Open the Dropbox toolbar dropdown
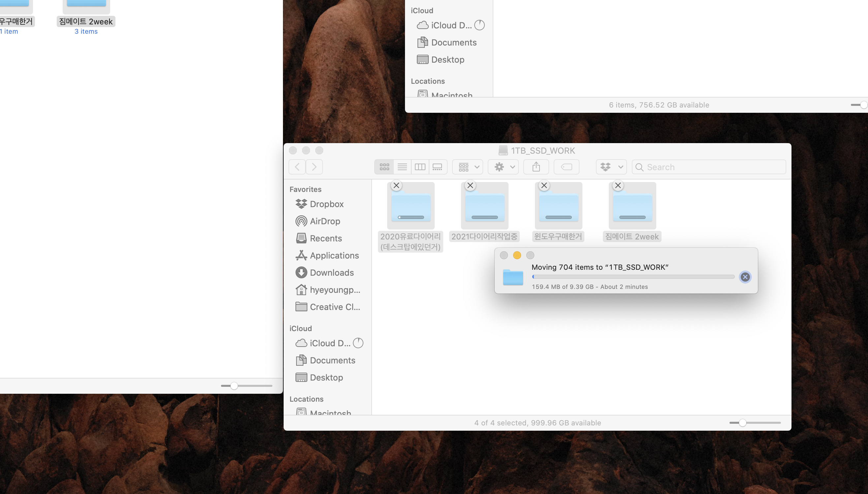 pos(611,167)
